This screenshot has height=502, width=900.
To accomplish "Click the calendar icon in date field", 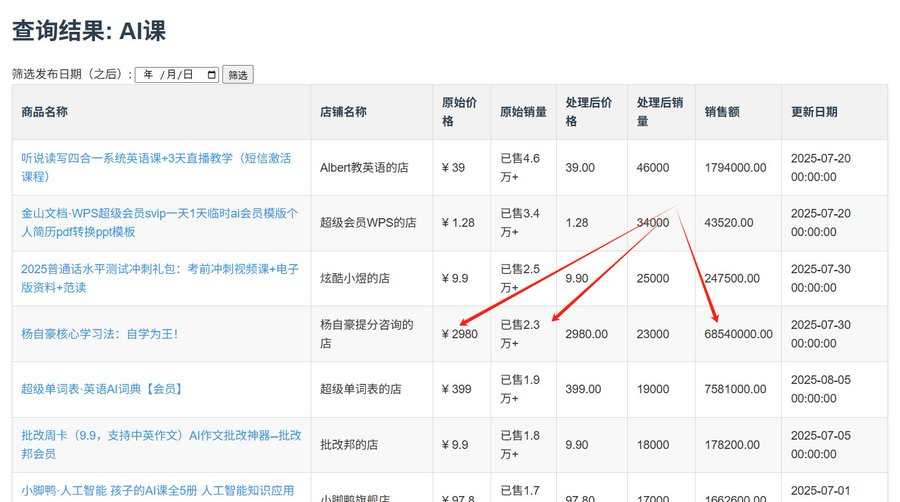I will [x=211, y=75].
